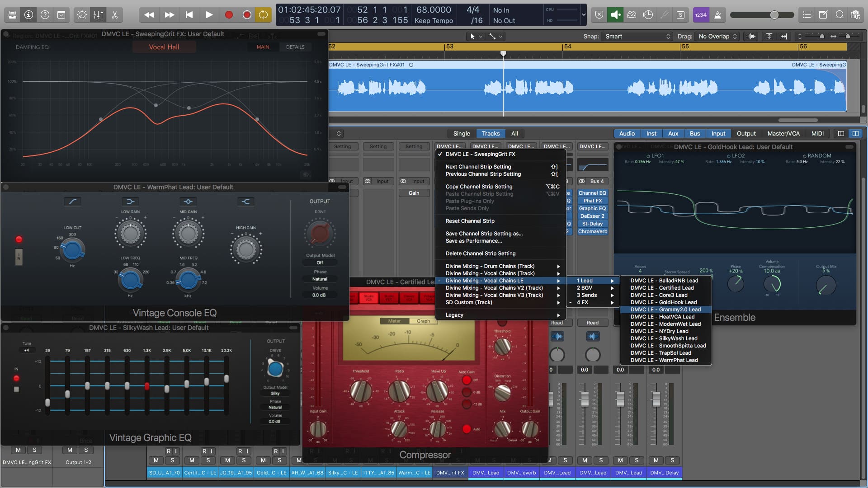Click the Replace mode icon
Screen dimensions: 868x488
pos(247,15)
